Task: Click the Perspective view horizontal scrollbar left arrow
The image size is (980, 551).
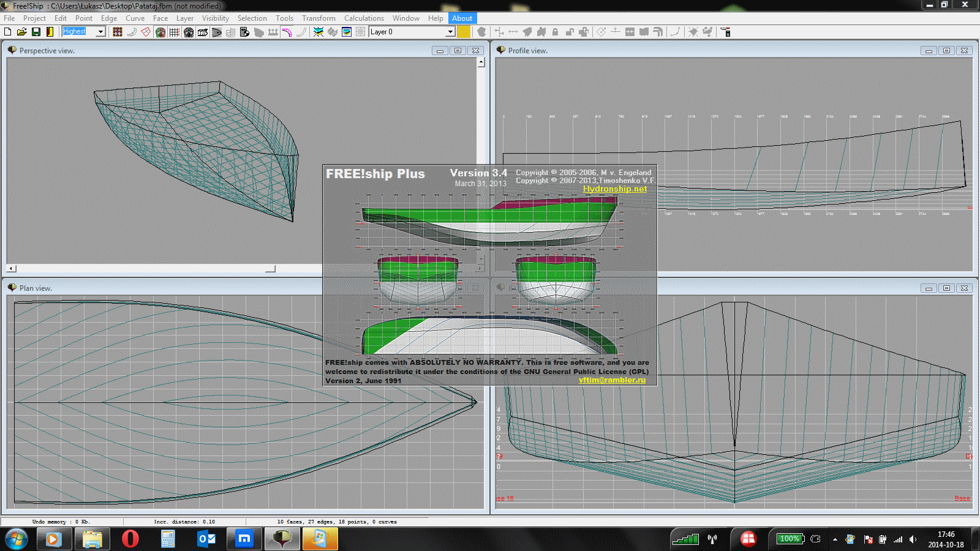Action: (x=11, y=268)
